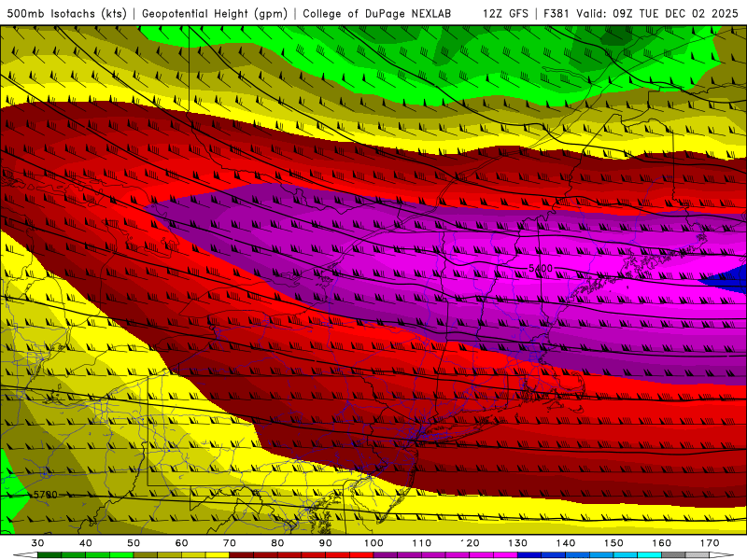
Task: Click the 5400 height contour label
Action: click(x=541, y=269)
